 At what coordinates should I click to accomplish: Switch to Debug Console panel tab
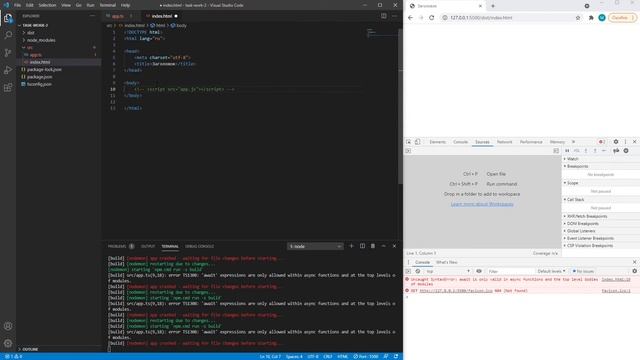[199, 246]
